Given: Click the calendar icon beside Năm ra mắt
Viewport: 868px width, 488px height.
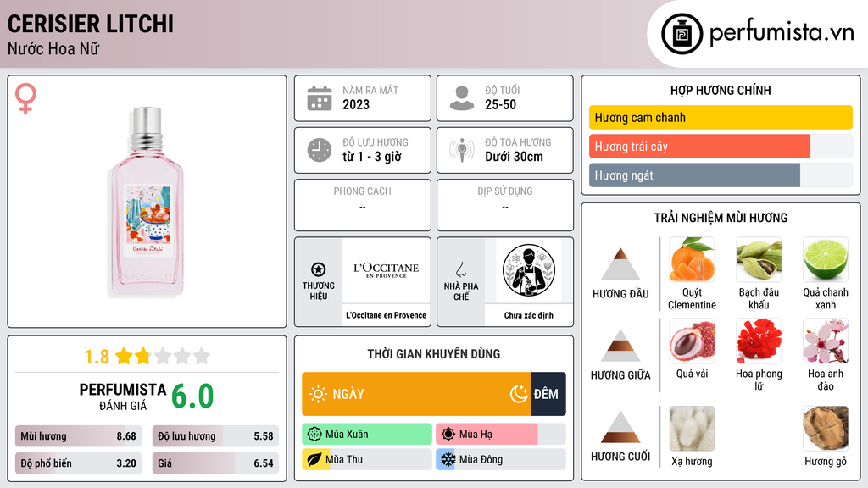Looking at the screenshot, I should point(320,98).
